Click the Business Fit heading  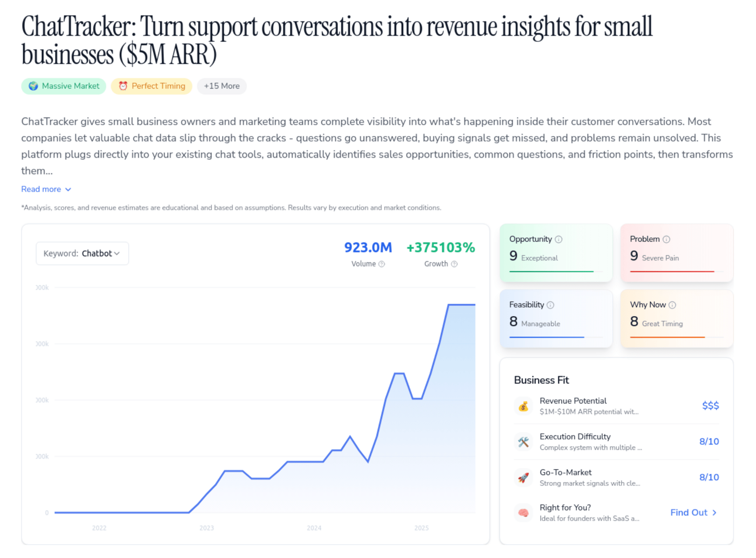pyautogui.click(x=541, y=380)
